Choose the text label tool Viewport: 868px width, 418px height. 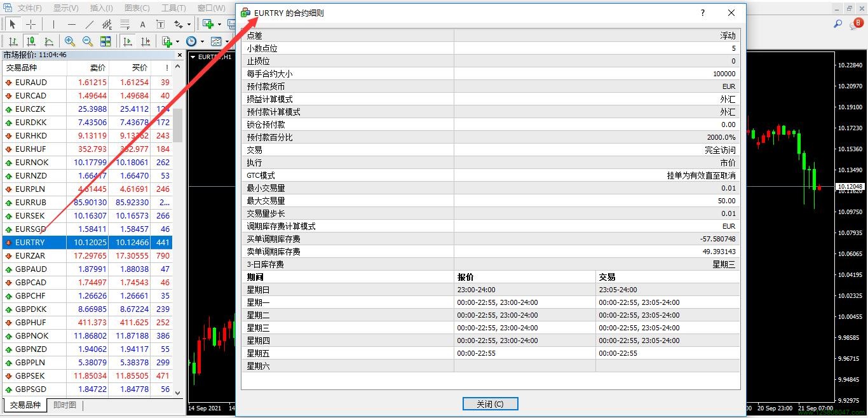pos(160,24)
